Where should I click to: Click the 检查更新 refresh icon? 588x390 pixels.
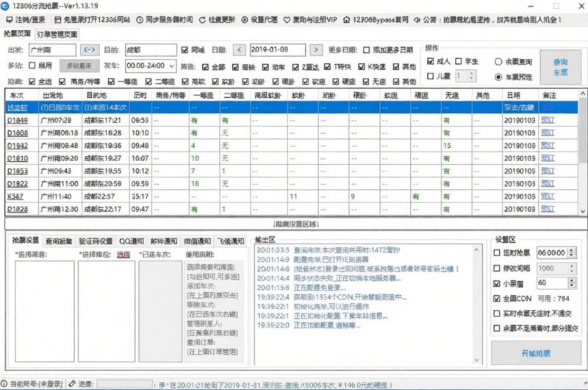(203, 20)
